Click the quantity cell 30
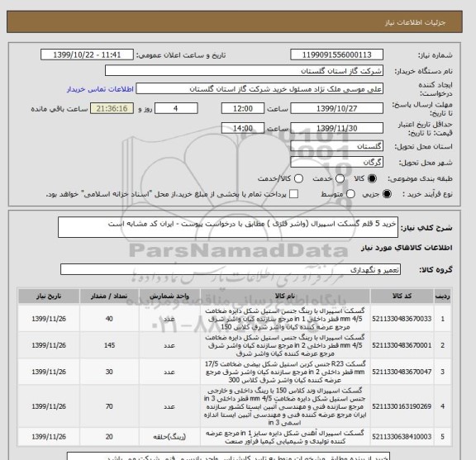This screenshot has height=460, width=476. click(x=109, y=372)
